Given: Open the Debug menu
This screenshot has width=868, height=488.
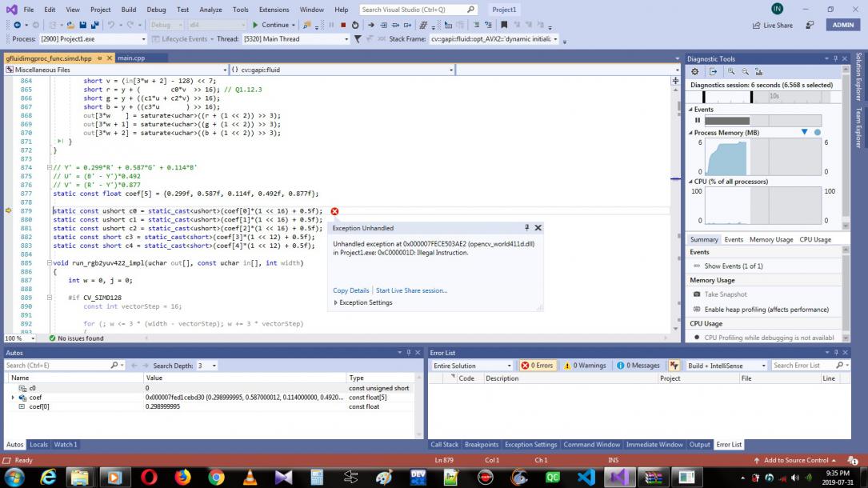Looking at the screenshot, I should coord(156,10).
